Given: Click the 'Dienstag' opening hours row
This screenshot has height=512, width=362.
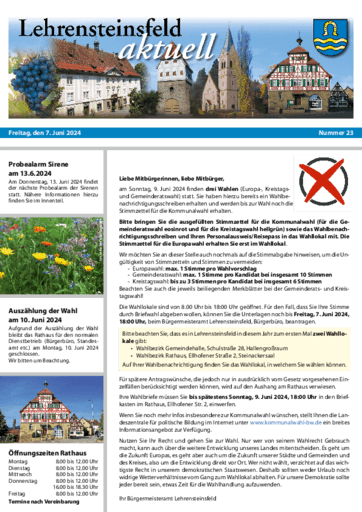Looking at the screenshot, I should point(53,468).
